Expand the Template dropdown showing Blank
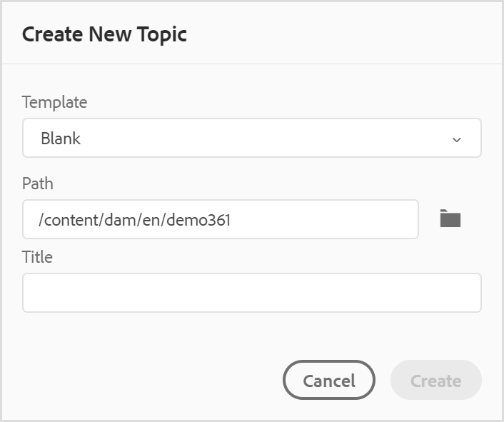This screenshot has height=422, width=504. tap(252, 138)
